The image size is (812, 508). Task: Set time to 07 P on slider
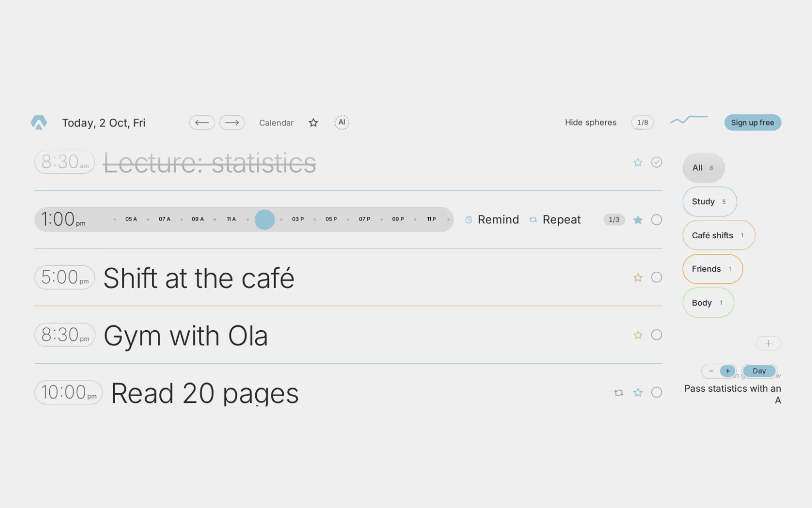tap(364, 219)
